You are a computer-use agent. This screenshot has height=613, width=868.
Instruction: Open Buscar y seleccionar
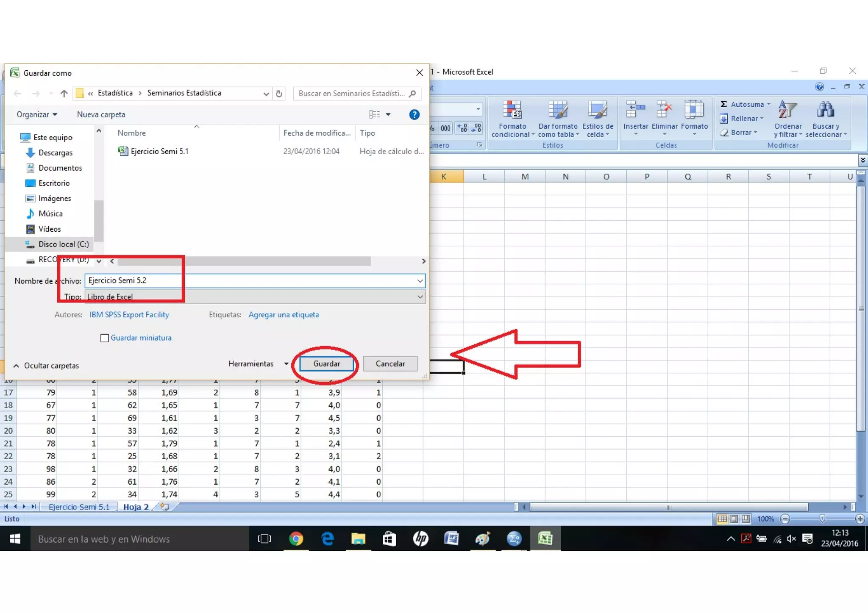click(x=826, y=119)
